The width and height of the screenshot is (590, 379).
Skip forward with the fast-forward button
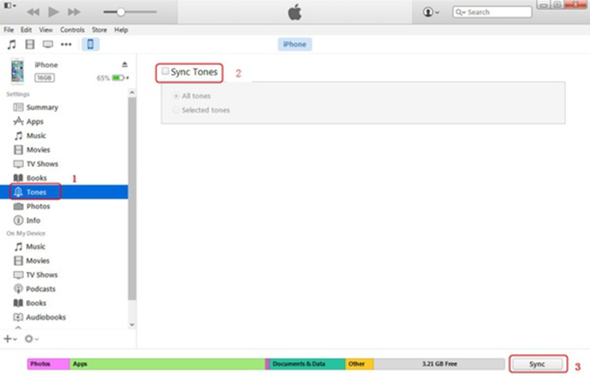pos(74,12)
